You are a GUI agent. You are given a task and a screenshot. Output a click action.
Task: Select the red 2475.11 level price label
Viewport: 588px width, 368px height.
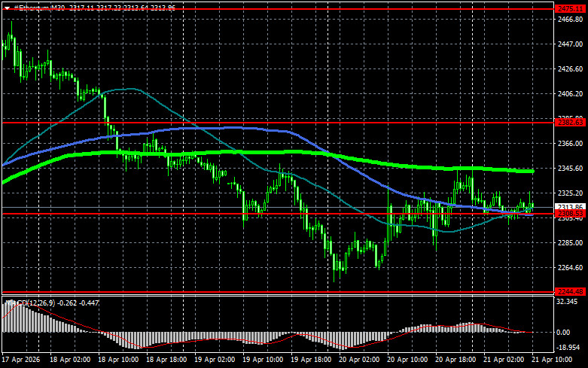click(570, 8)
